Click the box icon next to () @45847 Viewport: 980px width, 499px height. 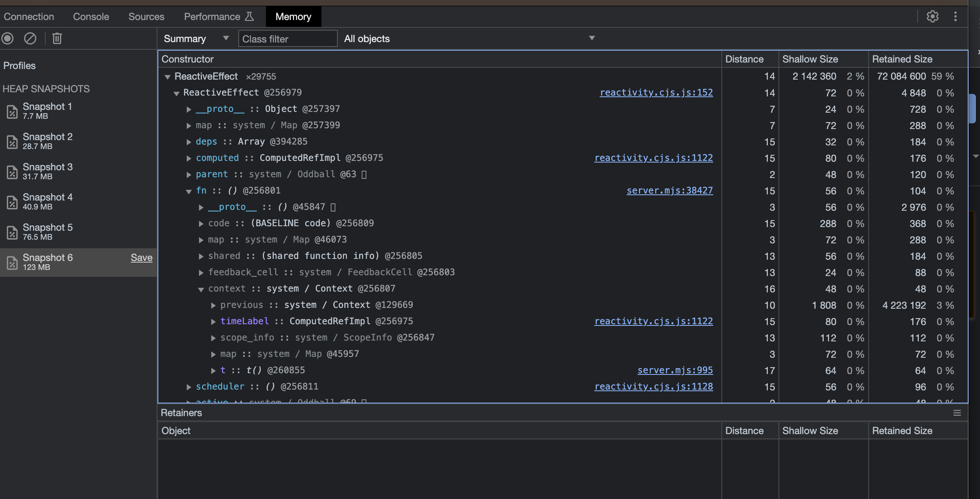coord(333,207)
